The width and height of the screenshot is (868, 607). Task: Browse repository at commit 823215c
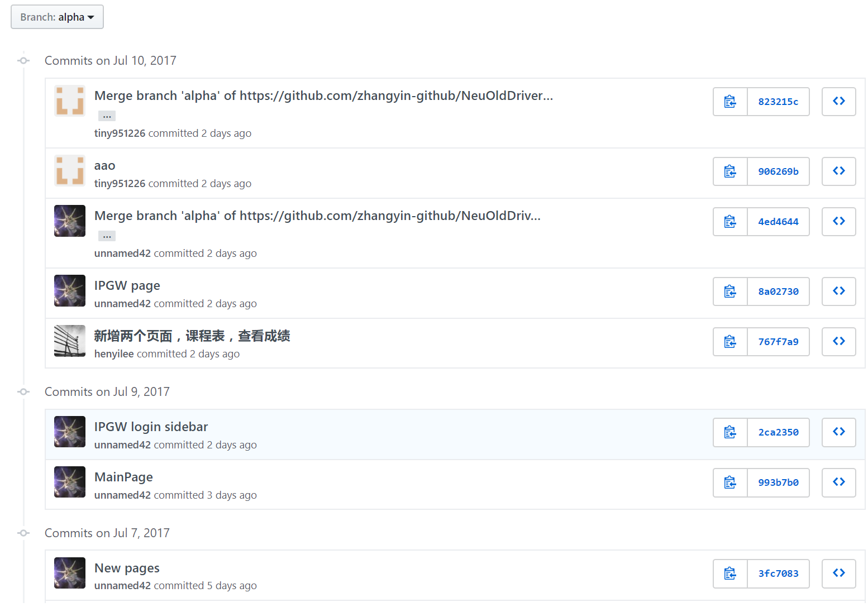pyautogui.click(x=839, y=102)
